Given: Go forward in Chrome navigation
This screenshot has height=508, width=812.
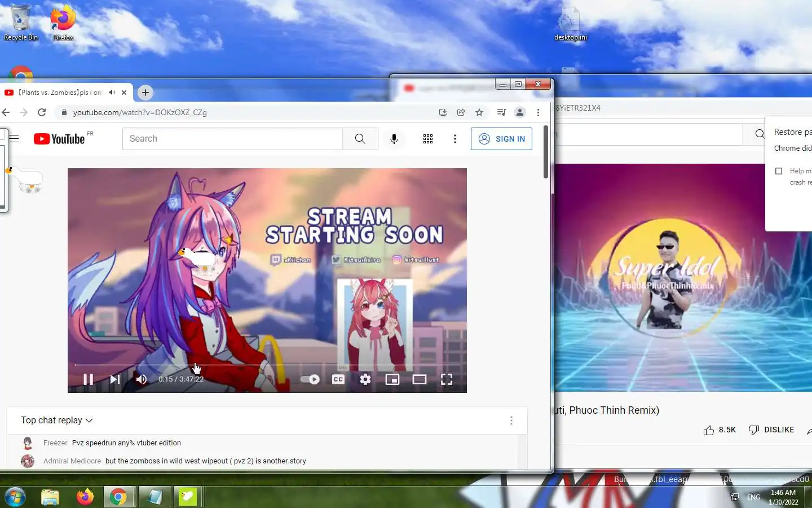Looking at the screenshot, I should coord(24,112).
